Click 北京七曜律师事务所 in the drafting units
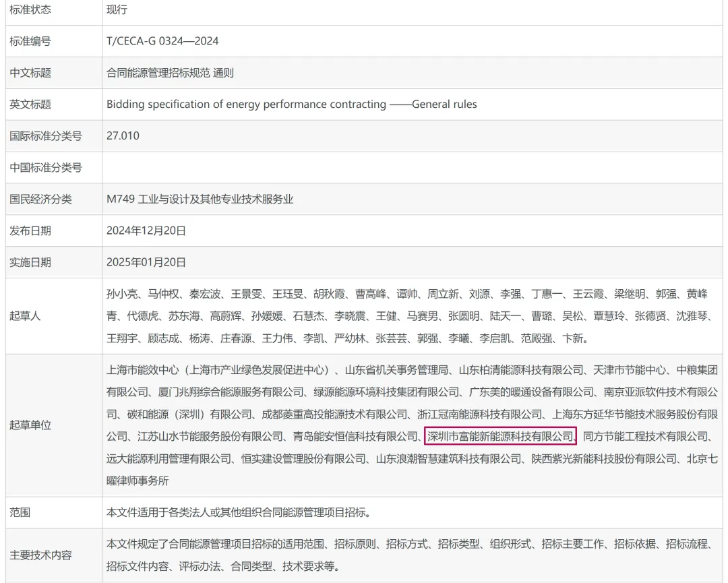 click(701, 459)
